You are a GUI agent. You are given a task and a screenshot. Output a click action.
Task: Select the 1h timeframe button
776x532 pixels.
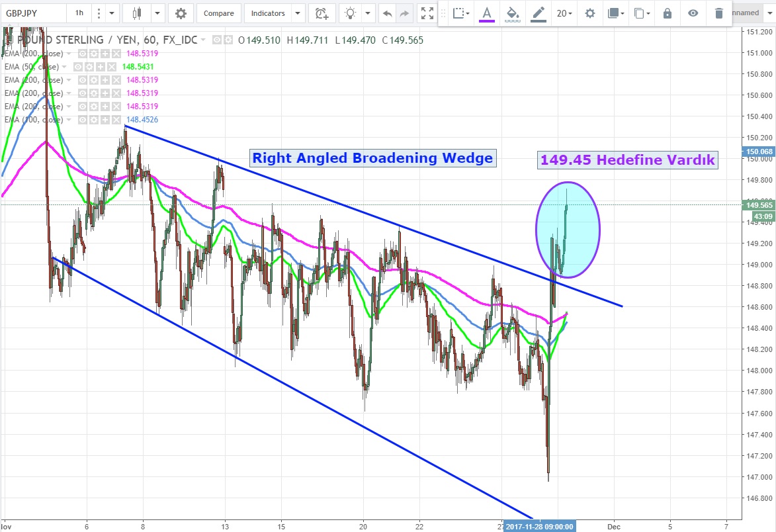pos(79,13)
